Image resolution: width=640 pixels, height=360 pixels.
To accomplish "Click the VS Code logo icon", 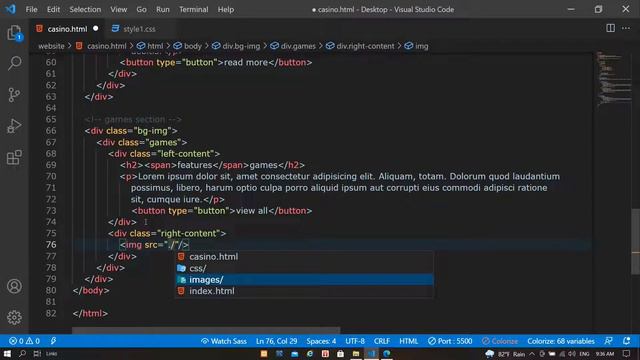I will point(11,9).
